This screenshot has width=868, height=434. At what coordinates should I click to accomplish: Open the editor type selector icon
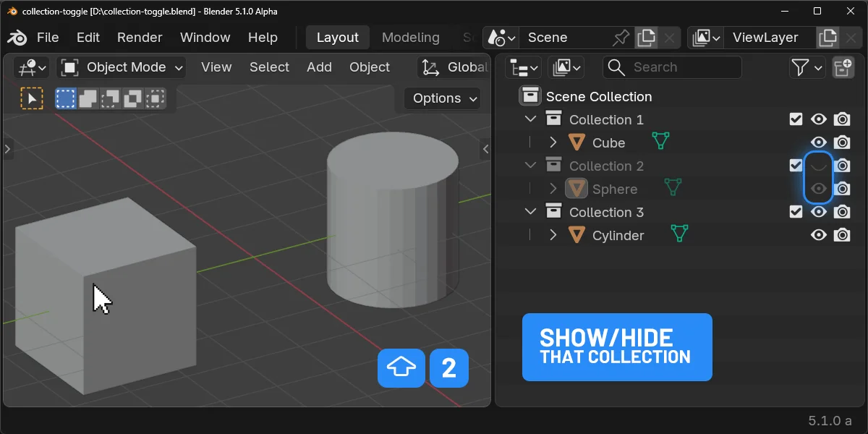29,67
